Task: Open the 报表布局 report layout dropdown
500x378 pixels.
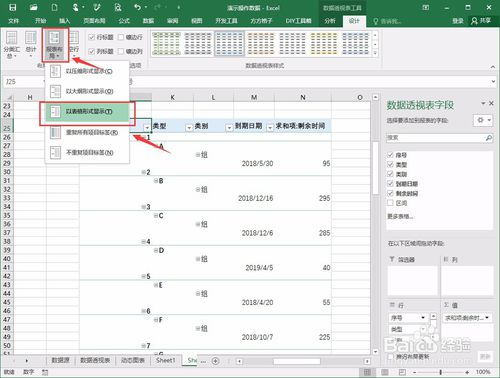Action: tap(55, 45)
